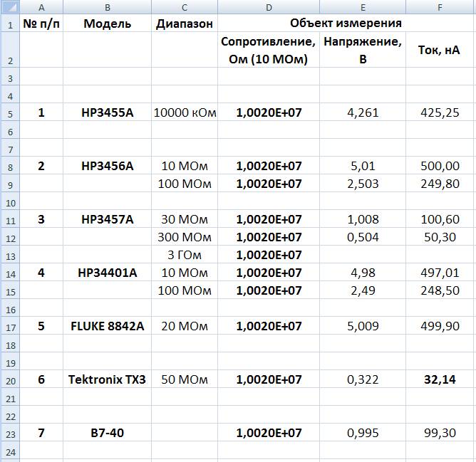The height and width of the screenshot is (462, 476).
Task: Click the 'Ток, нА' cell
Action: coord(440,50)
